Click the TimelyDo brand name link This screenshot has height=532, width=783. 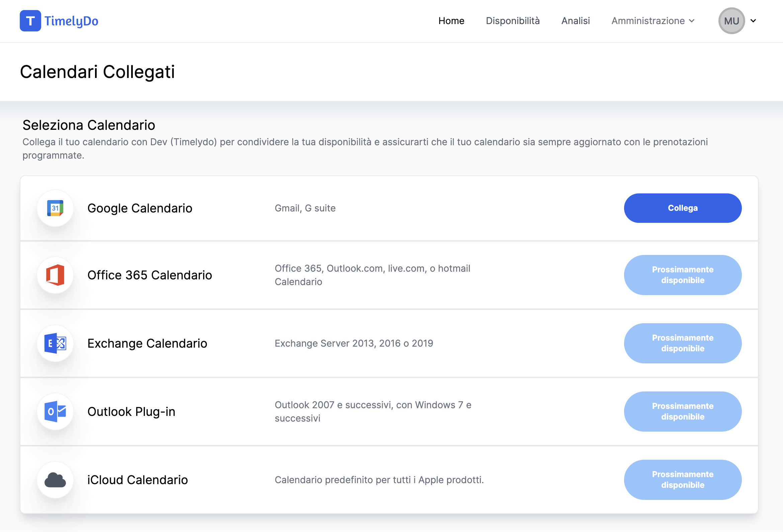coord(71,21)
